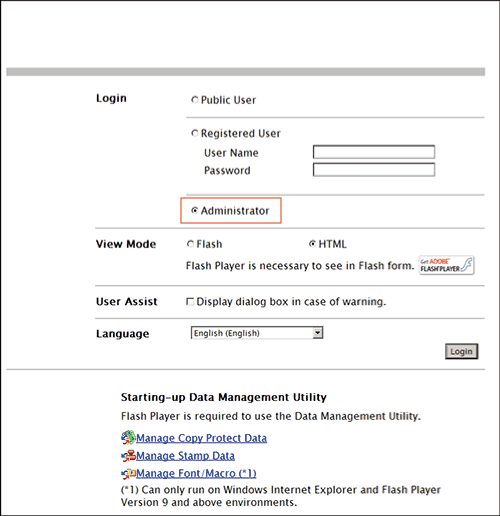The width and height of the screenshot is (500, 516).
Task: Click the Manage Stamp Data icon
Action: click(x=128, y=456)
